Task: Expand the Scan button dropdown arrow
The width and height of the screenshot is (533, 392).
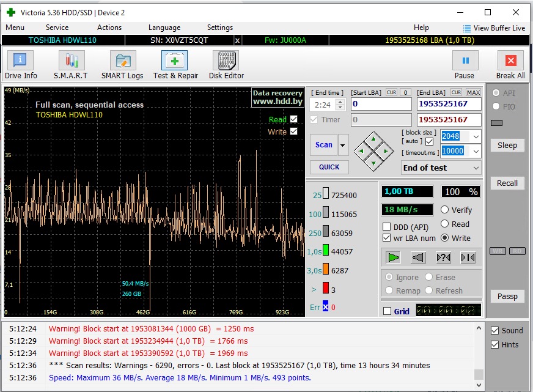Action: [343, 146]
